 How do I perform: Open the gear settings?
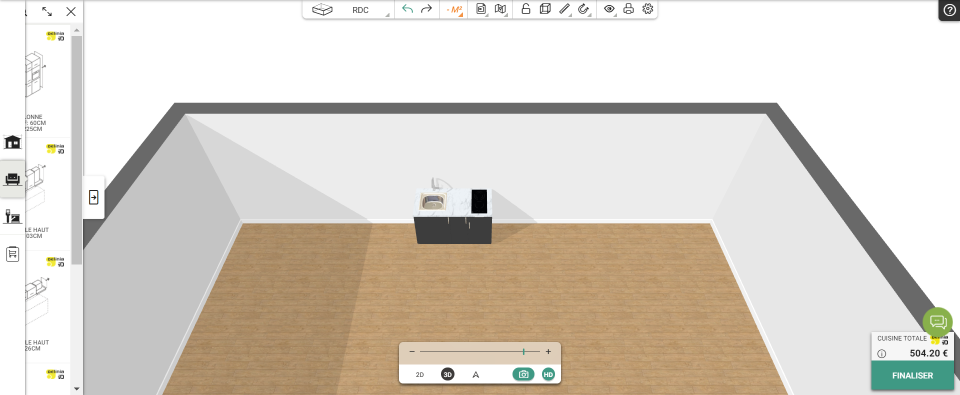[648, 9]
